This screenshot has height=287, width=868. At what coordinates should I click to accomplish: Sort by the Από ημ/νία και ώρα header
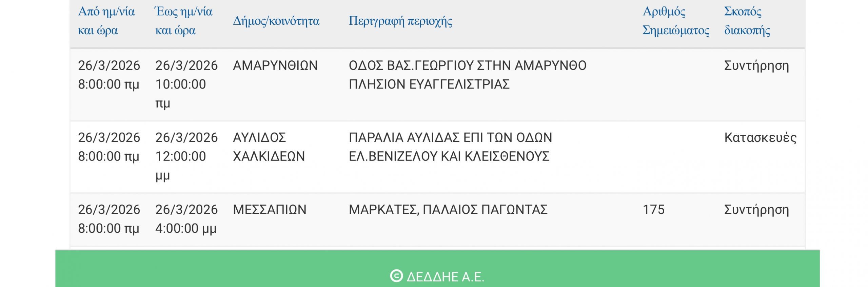tap(106, 21)
